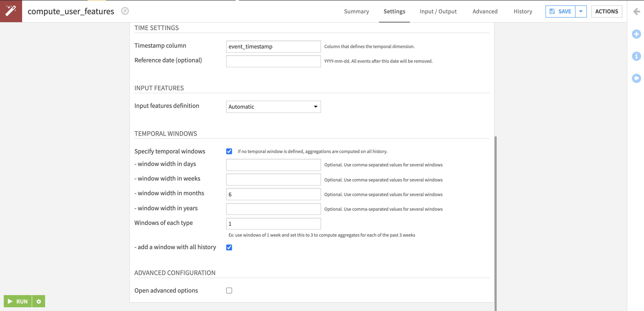Enable Open advanced options checkbox
Screen dimensions: 644x311
pyautogui.click(x=229, y=291)
